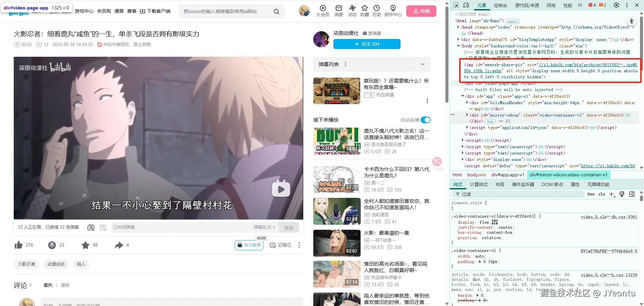Toggle the .cls class editor button
This screenshot has height=306, width=644.
pyautogui.click(x=602, y=194)
